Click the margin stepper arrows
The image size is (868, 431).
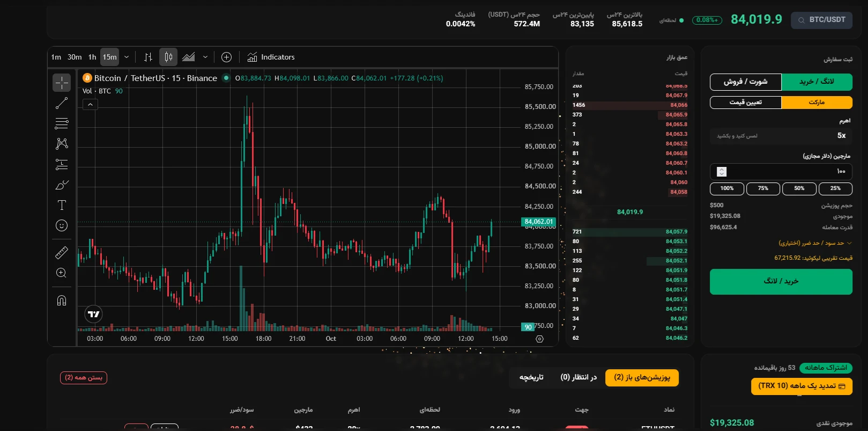click(x=722, y=172)
